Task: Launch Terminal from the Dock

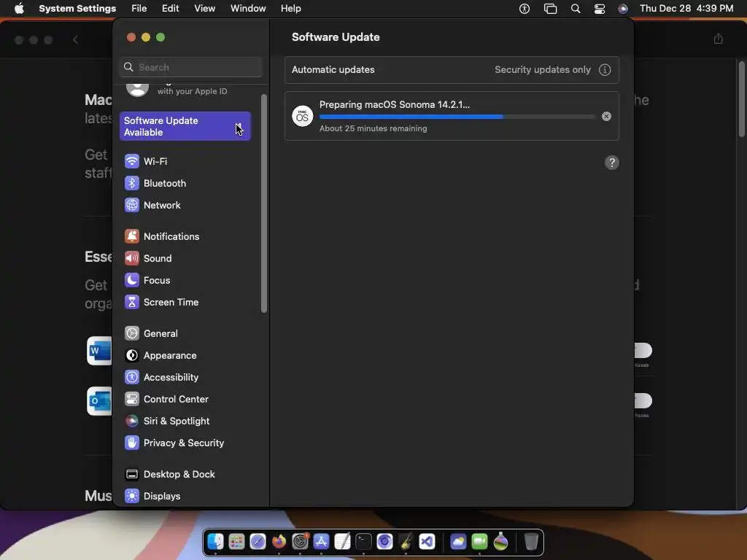Action: coord(363,542)
